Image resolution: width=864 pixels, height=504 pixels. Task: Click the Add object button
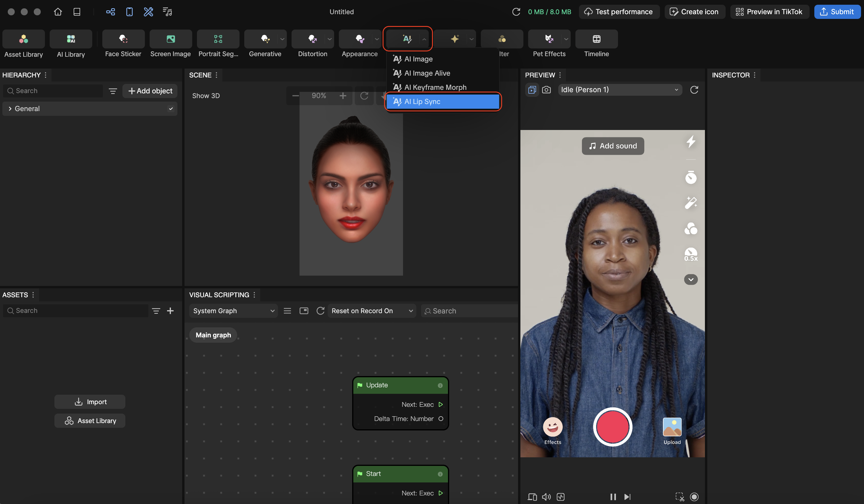(150, 91)
